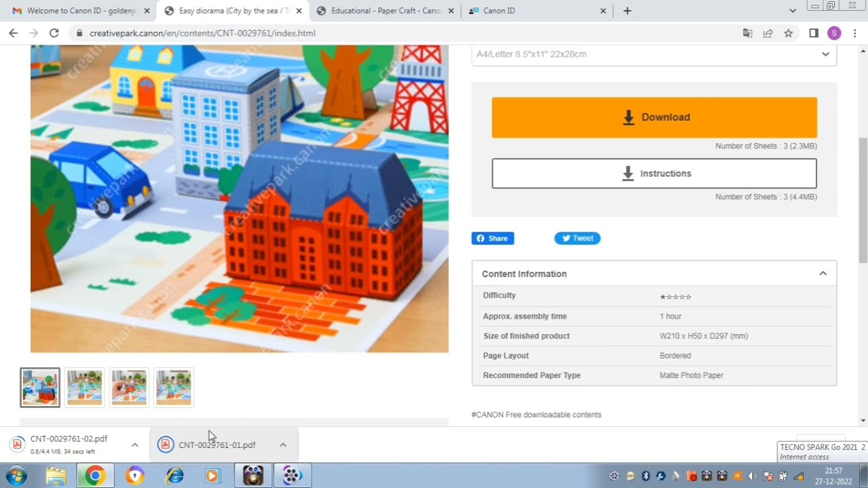This screenshot has height=488, width=868.
Task: Switch to Educational Paper Craft tab
Action: (384, 11)
